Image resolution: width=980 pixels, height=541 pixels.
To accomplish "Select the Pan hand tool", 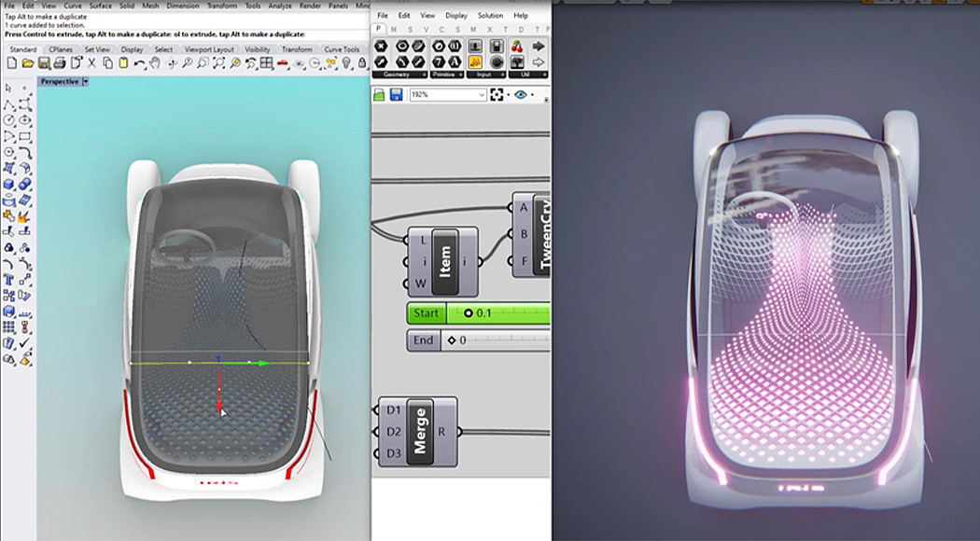I will (155, 63).
